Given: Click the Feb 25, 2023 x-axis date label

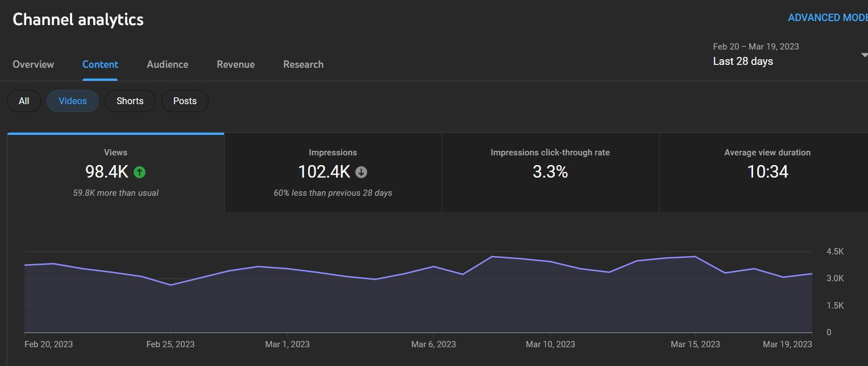Looking at the screenshot, I should coord(170,344).
